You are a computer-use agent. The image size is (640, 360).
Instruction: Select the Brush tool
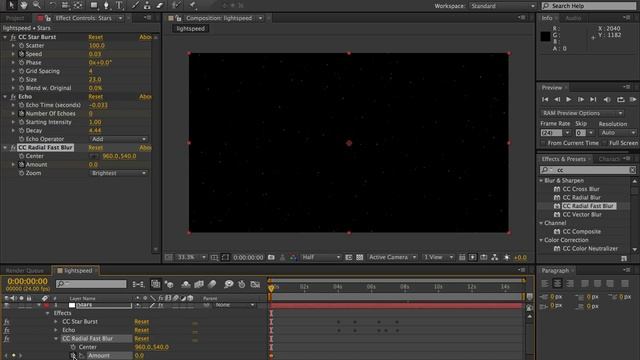[x=135, y=5]
